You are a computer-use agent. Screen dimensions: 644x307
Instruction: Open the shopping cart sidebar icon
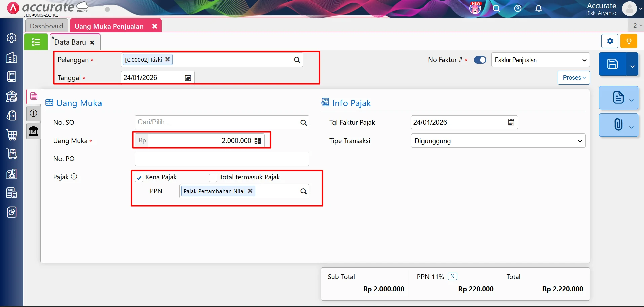pyautogui.click(x=12, y=135)
